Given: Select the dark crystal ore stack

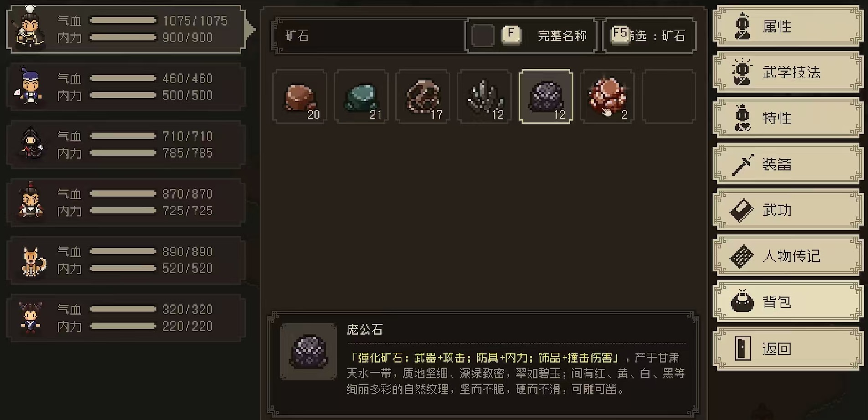Looking at the screenshot, I should 484,97.
